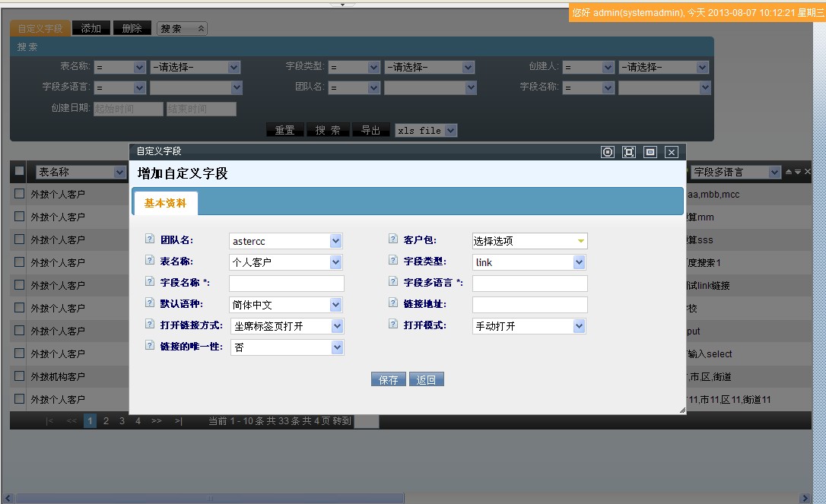Expand the 团队名 dropdown showing astercc
The width and height of the screenshot is (826, 504).
point(286,241)
